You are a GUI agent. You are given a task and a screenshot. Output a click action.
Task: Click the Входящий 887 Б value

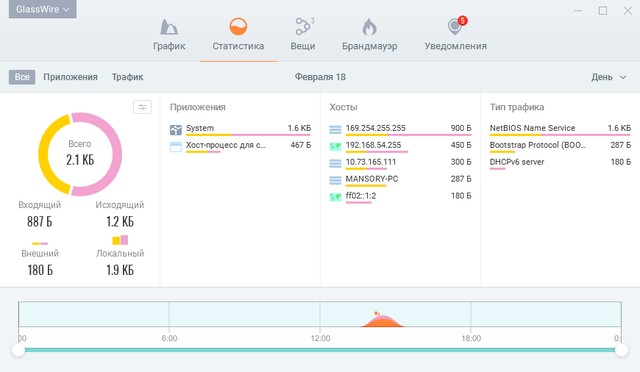click(x=40, y=222)
